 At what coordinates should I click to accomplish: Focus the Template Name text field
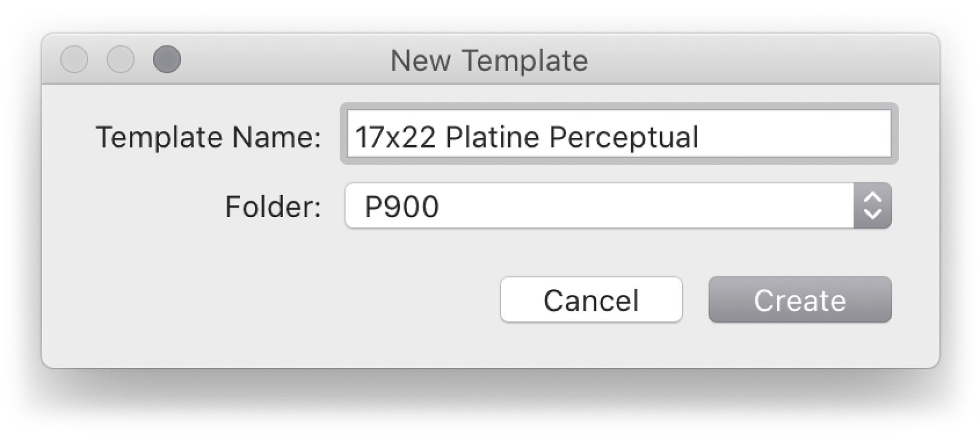(618, 134)
